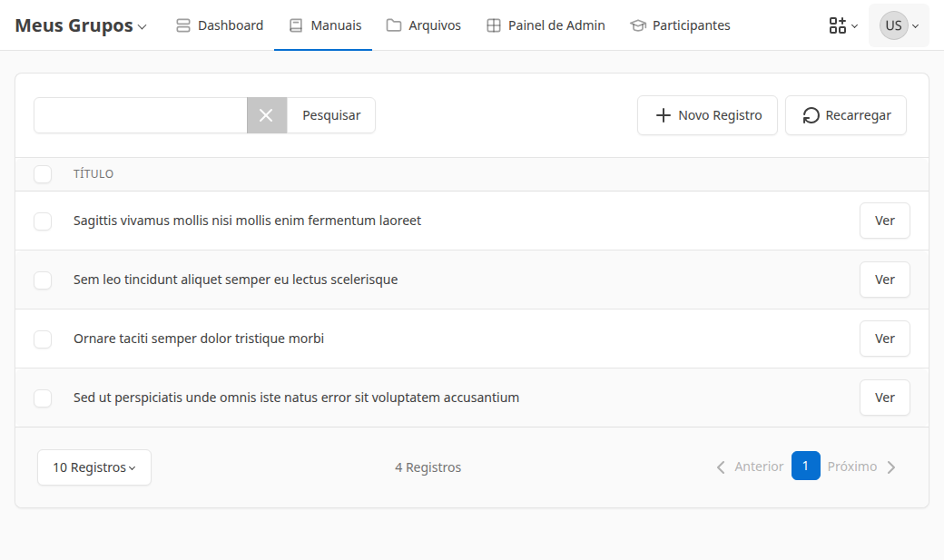Go to the Próximo page
Screen dimensions: 944x560
click(x=861, y=467)
